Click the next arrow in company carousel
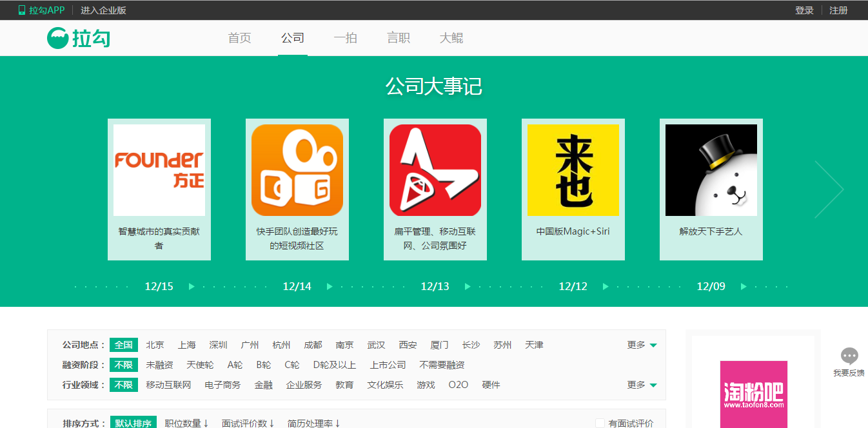The image size is (868, 428). [829, 190]
